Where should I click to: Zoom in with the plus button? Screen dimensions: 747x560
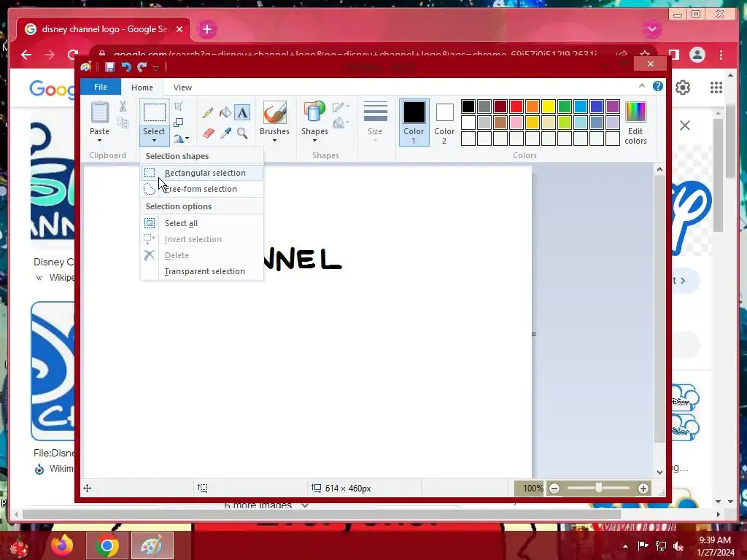pyautogui.click(x=643, y=488)
